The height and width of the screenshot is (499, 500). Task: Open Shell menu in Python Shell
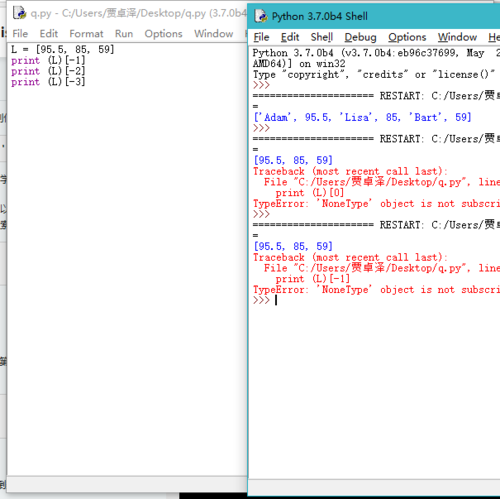tap(322, 37)
